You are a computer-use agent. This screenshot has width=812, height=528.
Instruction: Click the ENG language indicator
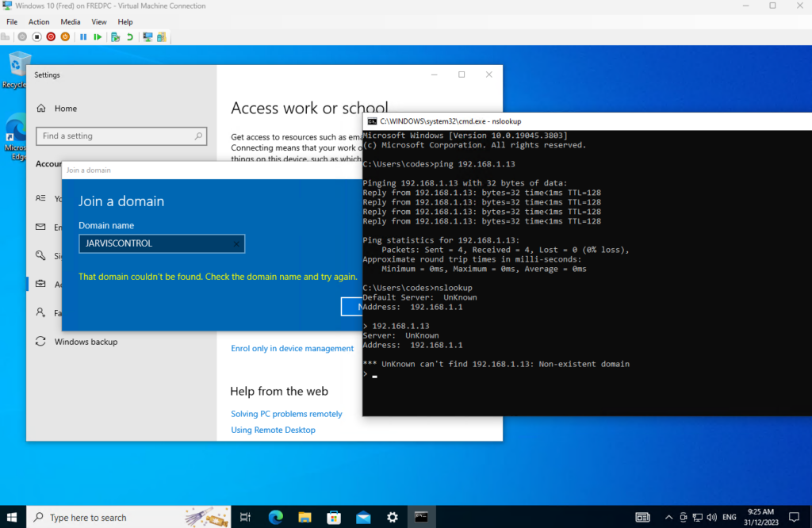point(730,517)
